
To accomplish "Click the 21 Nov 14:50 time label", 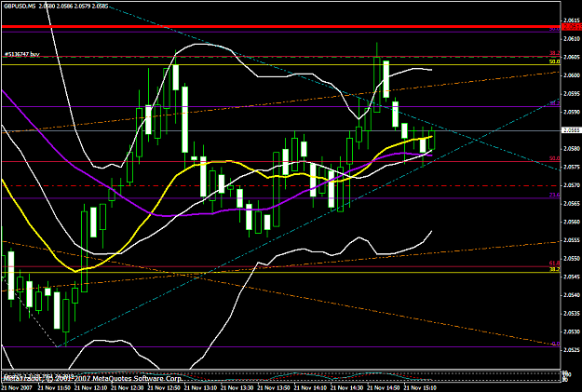I will pos(384,388).
